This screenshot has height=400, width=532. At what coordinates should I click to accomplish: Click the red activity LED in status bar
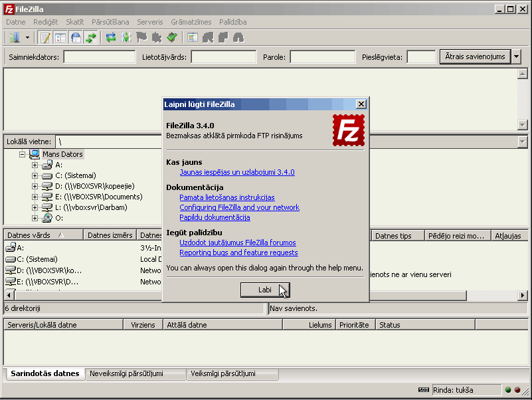[517, 390]
